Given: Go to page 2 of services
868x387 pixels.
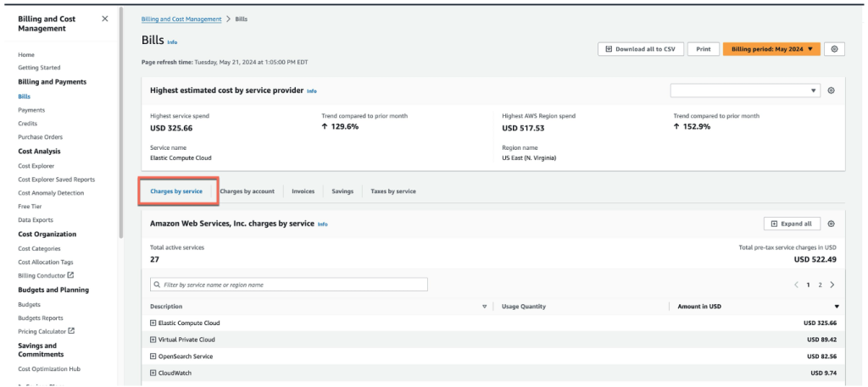Looking at the screenshot, I should point(820,285).
